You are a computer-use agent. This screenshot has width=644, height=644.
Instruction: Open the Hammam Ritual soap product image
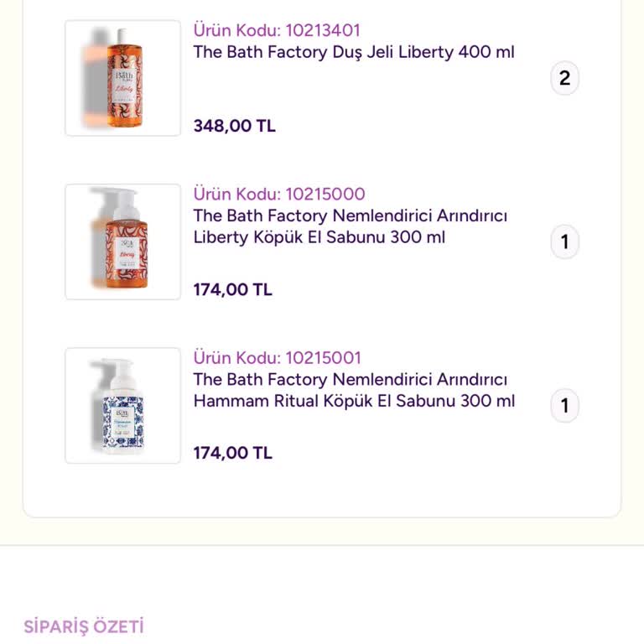(122, 405)
